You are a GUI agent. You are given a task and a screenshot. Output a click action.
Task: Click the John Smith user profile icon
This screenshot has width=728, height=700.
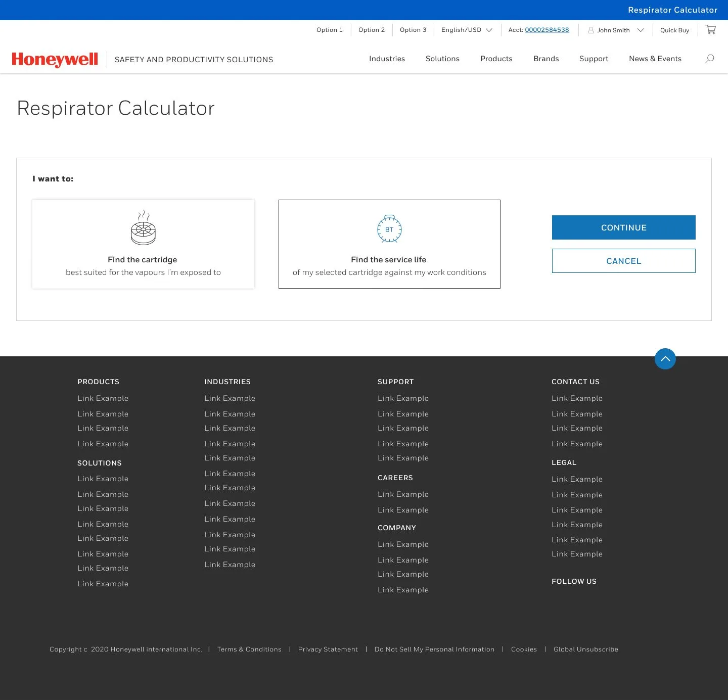pyautogui.click(x=590, y=30)
